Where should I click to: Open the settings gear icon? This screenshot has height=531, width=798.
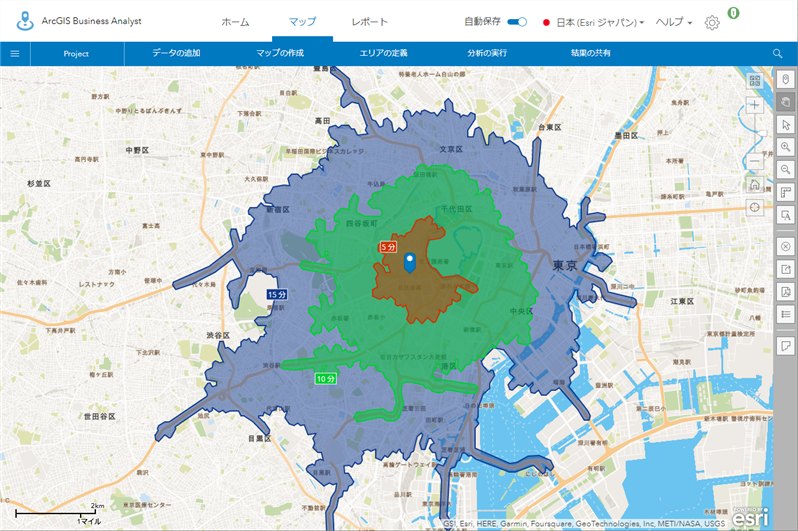712,22
